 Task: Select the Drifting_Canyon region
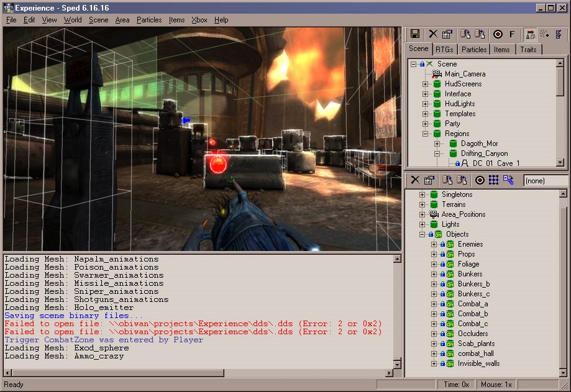point(484,153)
